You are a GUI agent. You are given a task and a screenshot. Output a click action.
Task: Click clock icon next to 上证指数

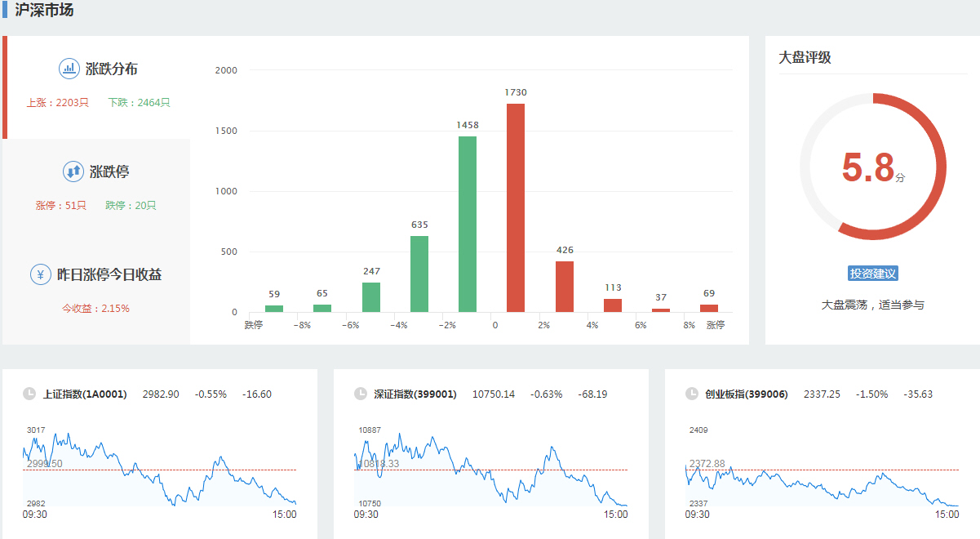click(29, 394)
